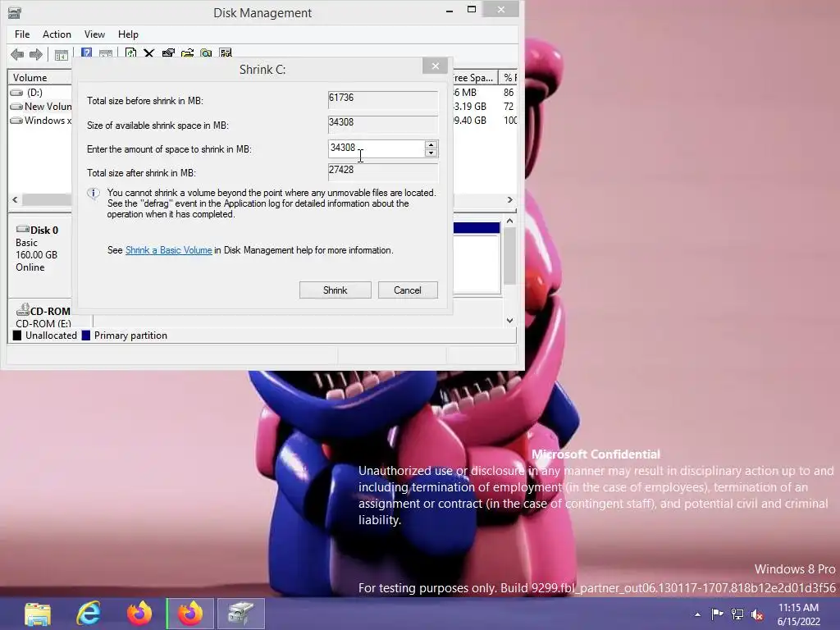Click the black Unallocated legend swatch
The width and height of the screenshot is (840, 630).
point(17,336)
